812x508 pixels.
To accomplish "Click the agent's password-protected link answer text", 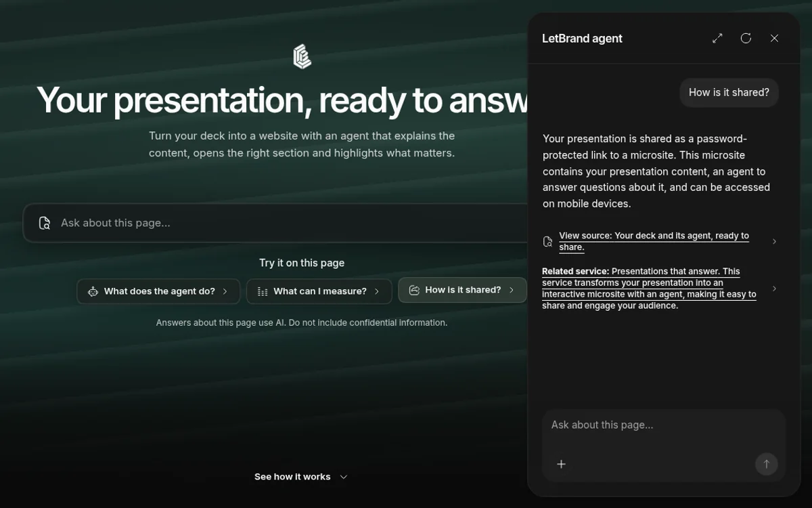I will [x=656, y=171].
